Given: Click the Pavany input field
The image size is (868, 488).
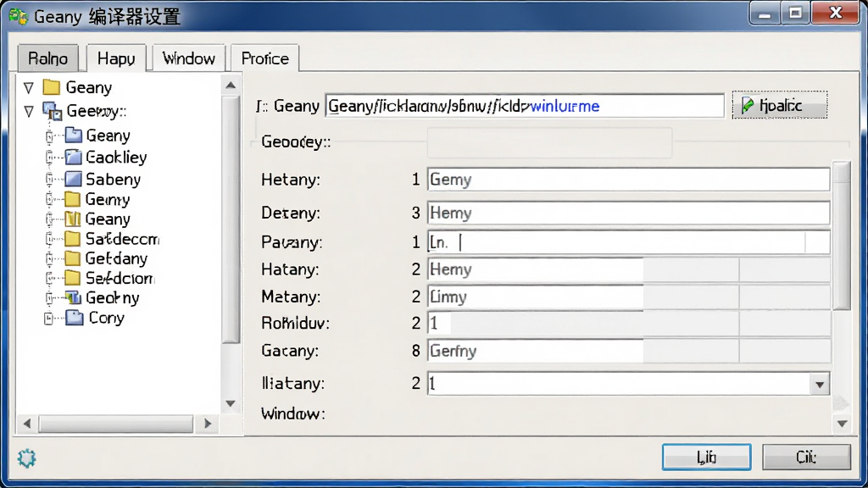Looking at the screenshot, I should [628, 242].
